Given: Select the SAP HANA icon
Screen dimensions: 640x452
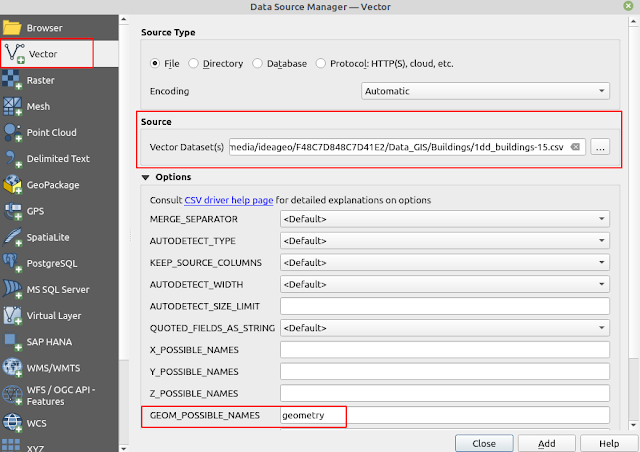Looking at the screenshot, I should point(12,342).
